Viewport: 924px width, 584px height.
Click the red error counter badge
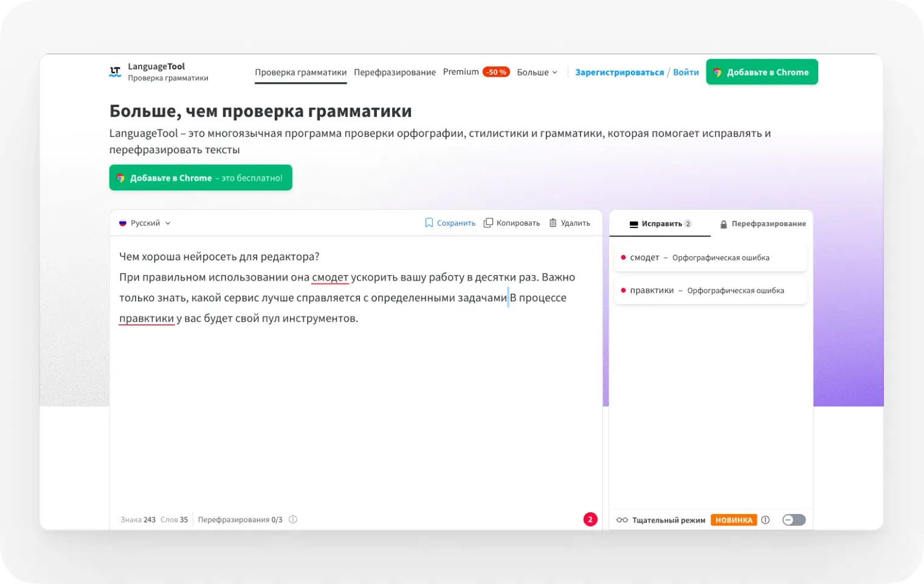pyautogui.click(x=590, y=520)
